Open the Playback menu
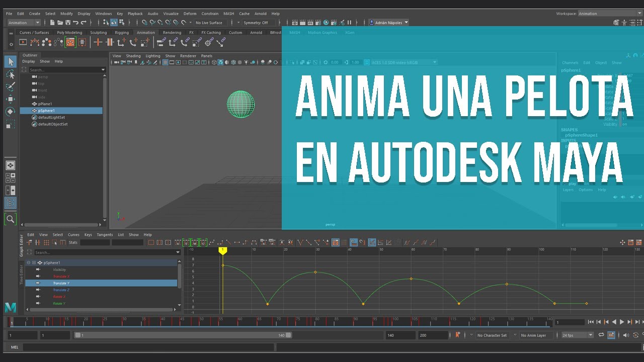Screen dimensions: 644x362 point(135,14)
